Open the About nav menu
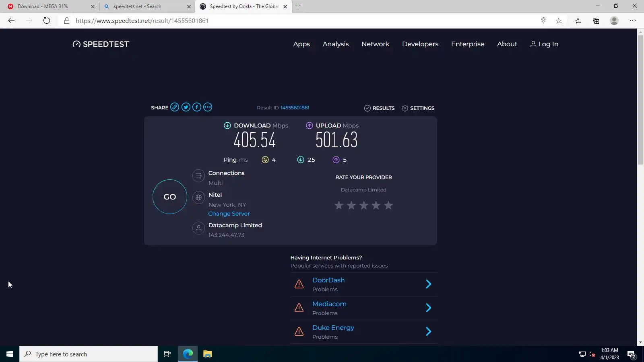Viewport: 644px width, 362px height. [x=507, y=44]
